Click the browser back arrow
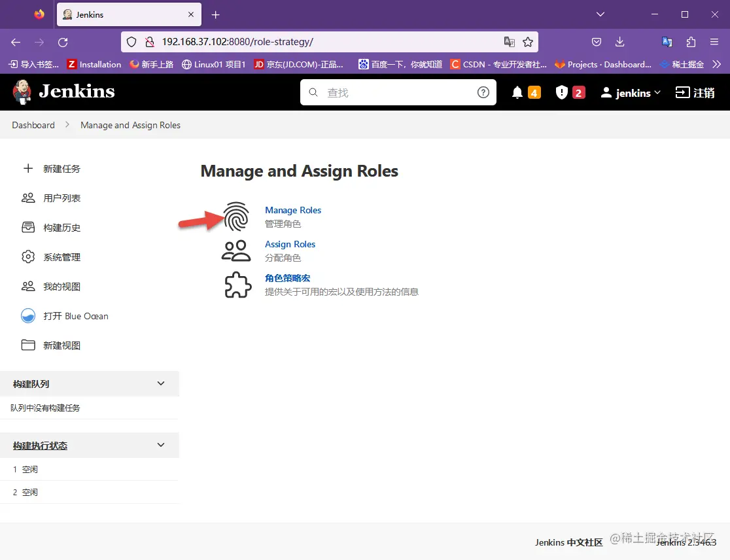Screen dimensions: 730x560 click(x=16, y=42)
